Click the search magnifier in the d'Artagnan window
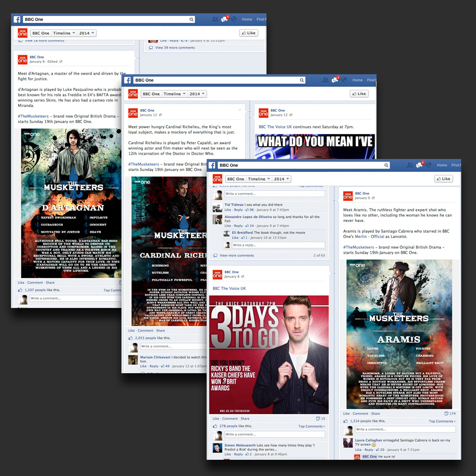The height and width of the screenshot is (476, 476). (x=191, y=20)
